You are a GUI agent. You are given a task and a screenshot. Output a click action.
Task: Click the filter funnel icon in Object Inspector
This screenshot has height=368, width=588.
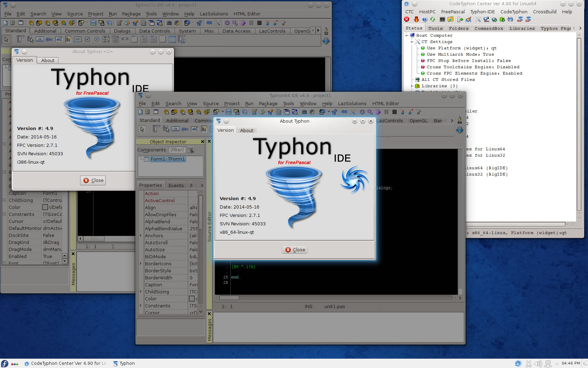pos(191,150)
